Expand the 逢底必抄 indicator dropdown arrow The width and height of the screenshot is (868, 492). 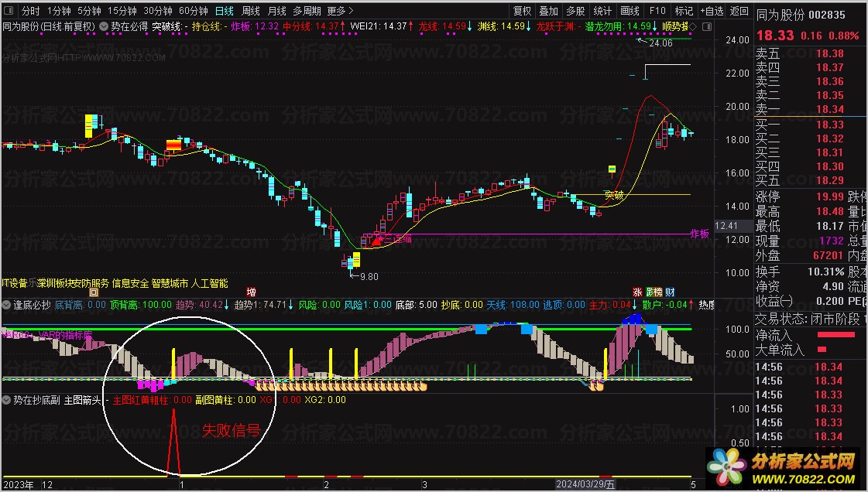[7, 305]
